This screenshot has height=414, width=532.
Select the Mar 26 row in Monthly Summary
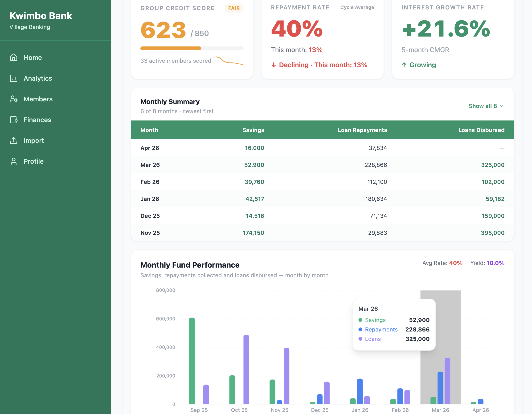pyautogui.click(x=323, y=165)
